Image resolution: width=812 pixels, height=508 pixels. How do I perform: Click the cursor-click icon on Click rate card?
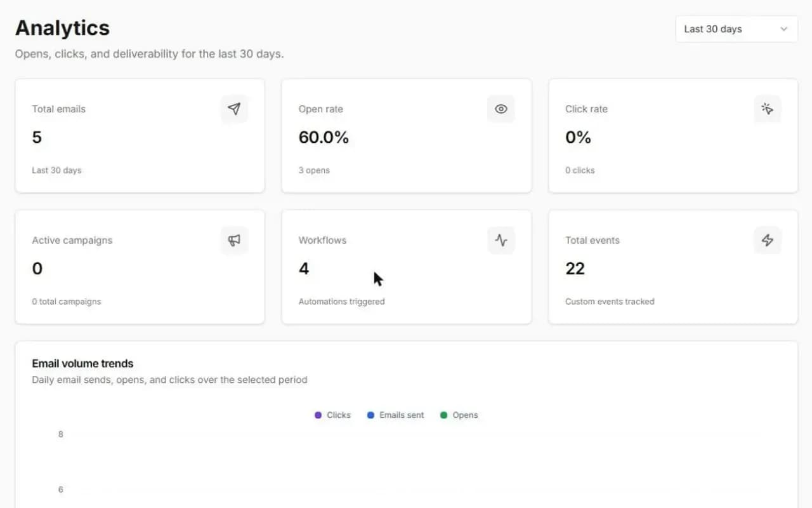coord(768,109)
